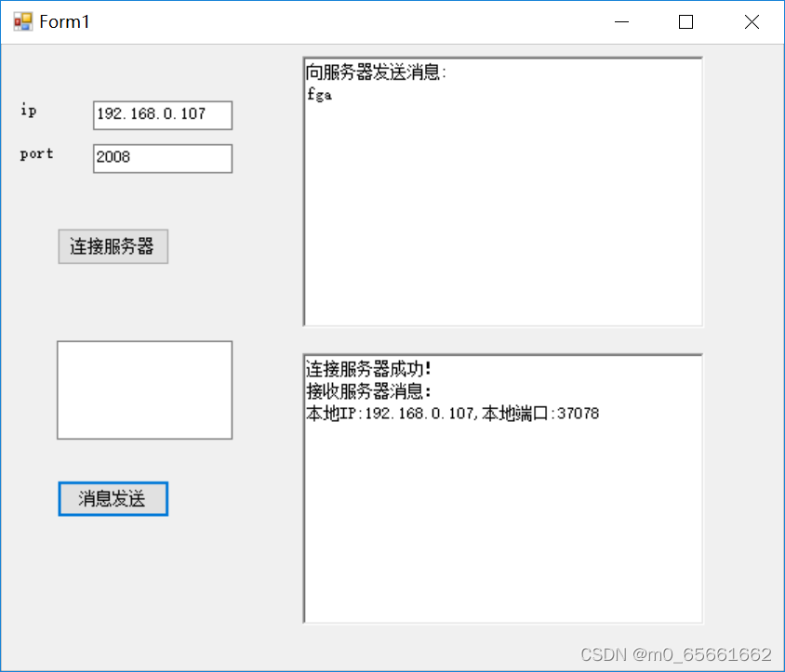The width and height of the screenshot is (785, 672).
Task: Click the Form1 application icon
Action: coord(22,20)
